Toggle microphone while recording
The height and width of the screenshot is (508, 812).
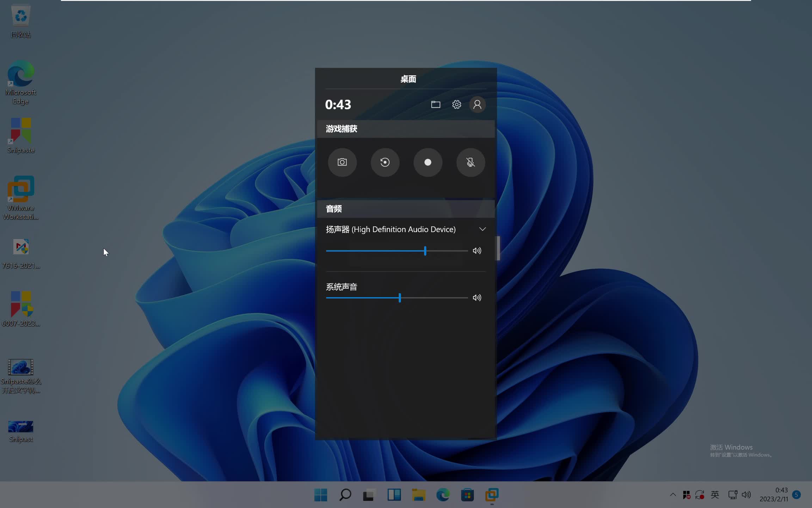pos(470,162)
